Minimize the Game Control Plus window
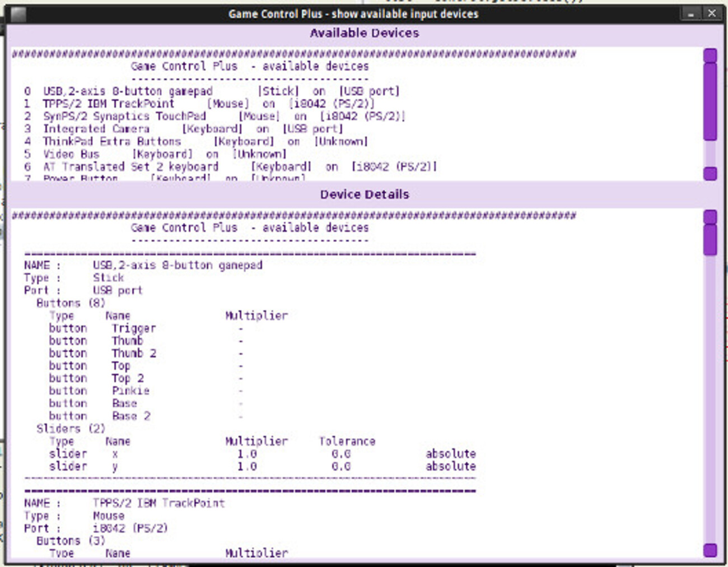 (691, 13)
